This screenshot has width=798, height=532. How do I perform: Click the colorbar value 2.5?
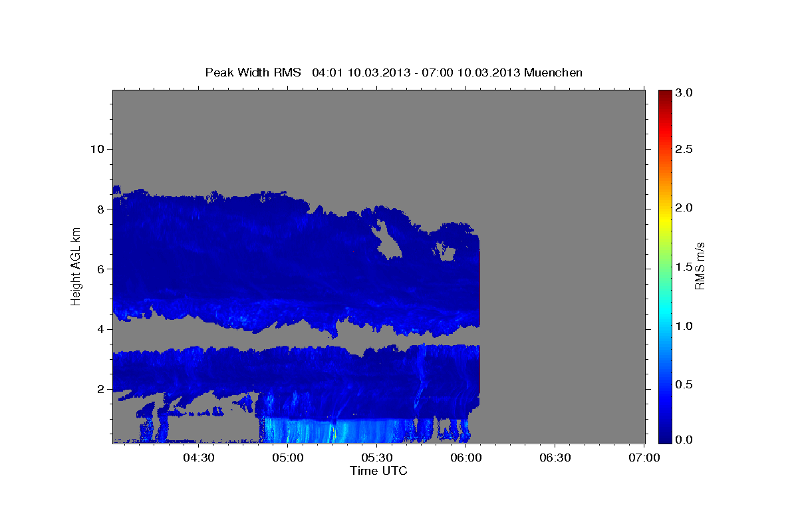(x=684, y=149)
